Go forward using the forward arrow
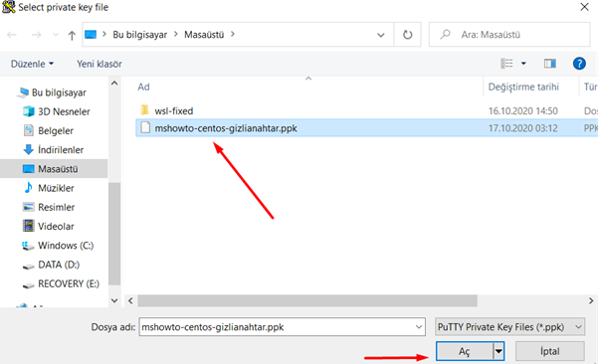 [36, 35]
